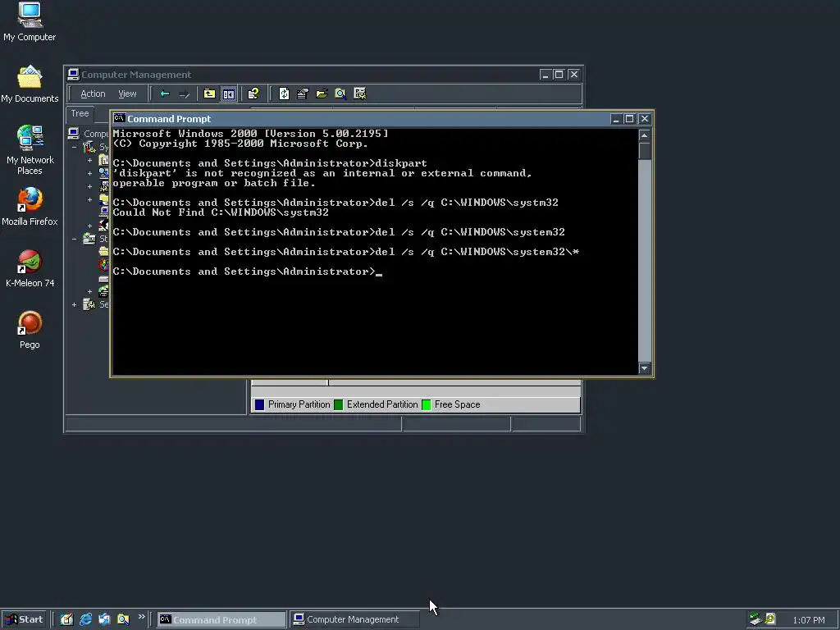The image size is (840, 630).
Task: Open the Computer Management title bar control icon
Action: coord(73,75)
